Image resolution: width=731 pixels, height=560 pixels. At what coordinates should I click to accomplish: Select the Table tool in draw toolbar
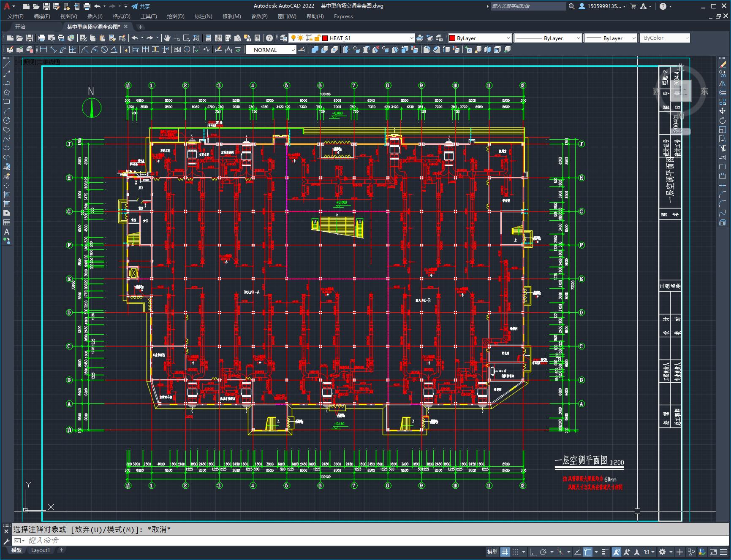pyautogui.click(x=7, y=222)
